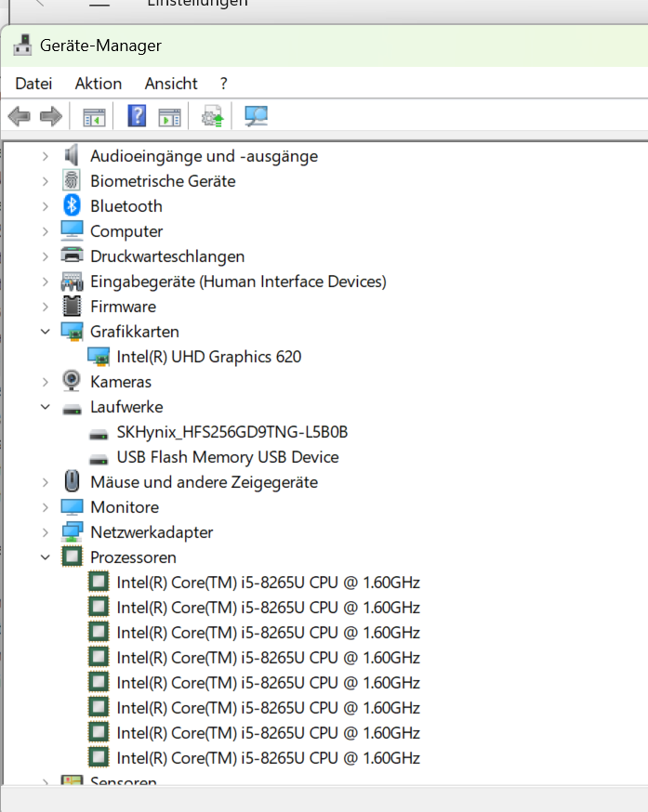Open the Ansicht menu
Viewport: 648px width, 812px height.
171,84
